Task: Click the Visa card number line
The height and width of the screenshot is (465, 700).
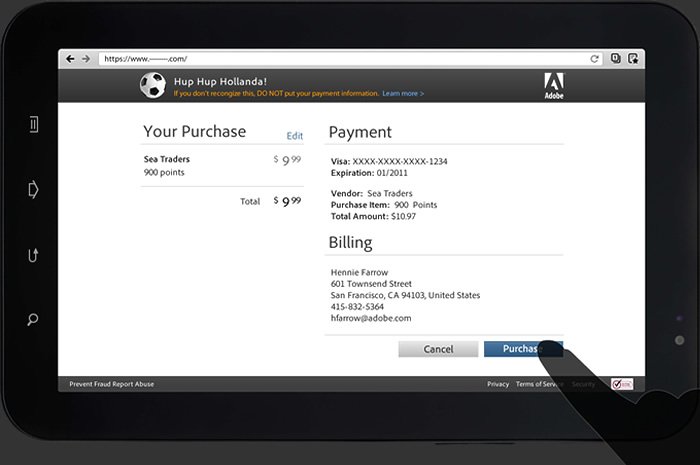Action: pos(389,162)
